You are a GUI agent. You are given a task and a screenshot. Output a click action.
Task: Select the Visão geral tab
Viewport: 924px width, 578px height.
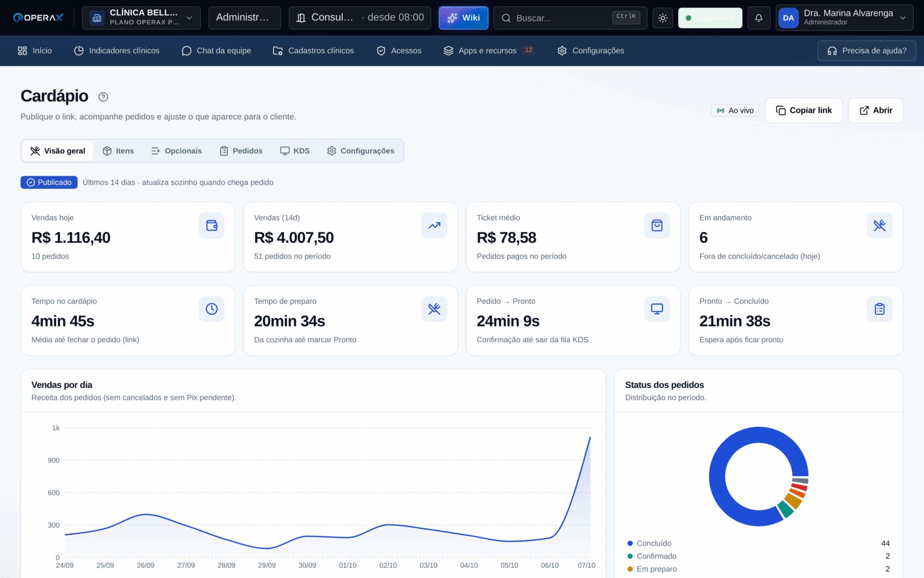point(58,151)
